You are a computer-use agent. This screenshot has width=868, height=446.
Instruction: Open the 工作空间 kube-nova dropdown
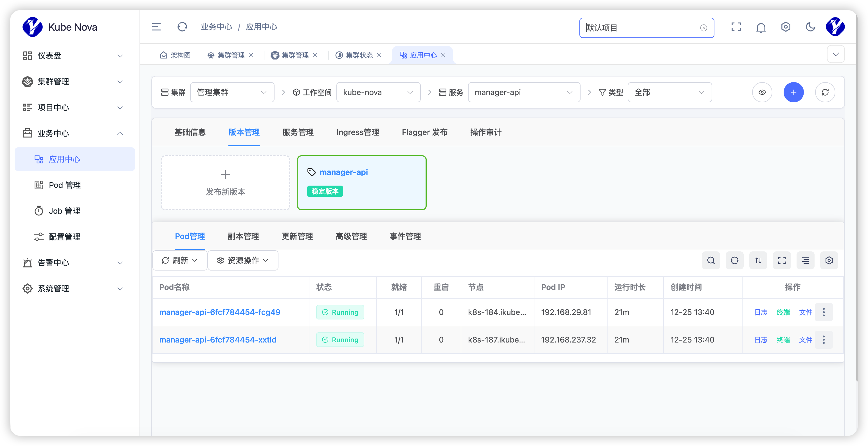coord(378,92)
